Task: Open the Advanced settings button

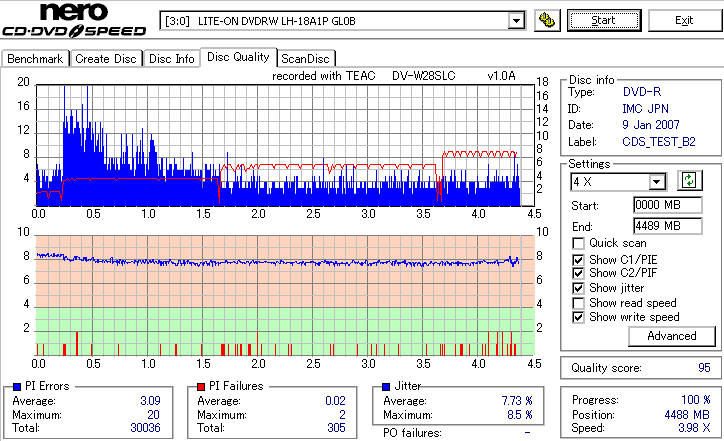Action: (x=672, y=336)
